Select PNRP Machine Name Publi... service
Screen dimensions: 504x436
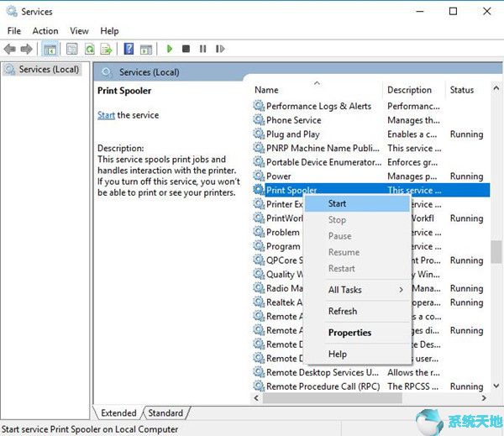click(371, 148)
